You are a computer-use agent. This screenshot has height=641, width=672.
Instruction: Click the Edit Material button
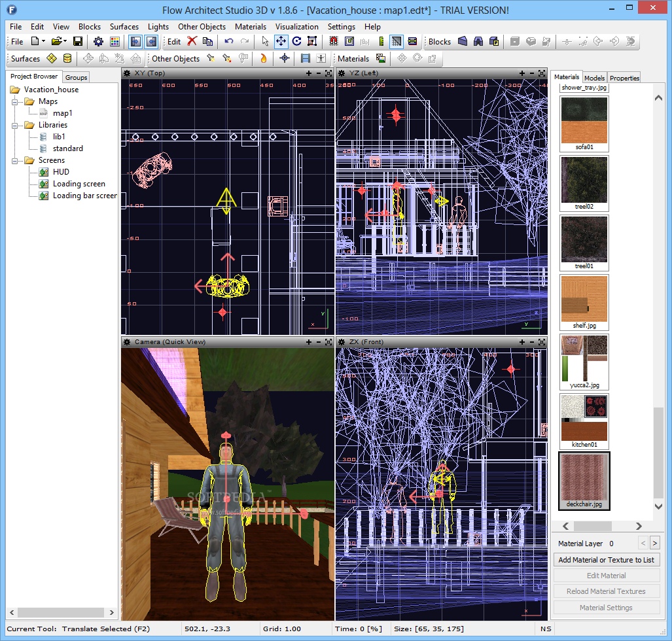tap(606, 576)
